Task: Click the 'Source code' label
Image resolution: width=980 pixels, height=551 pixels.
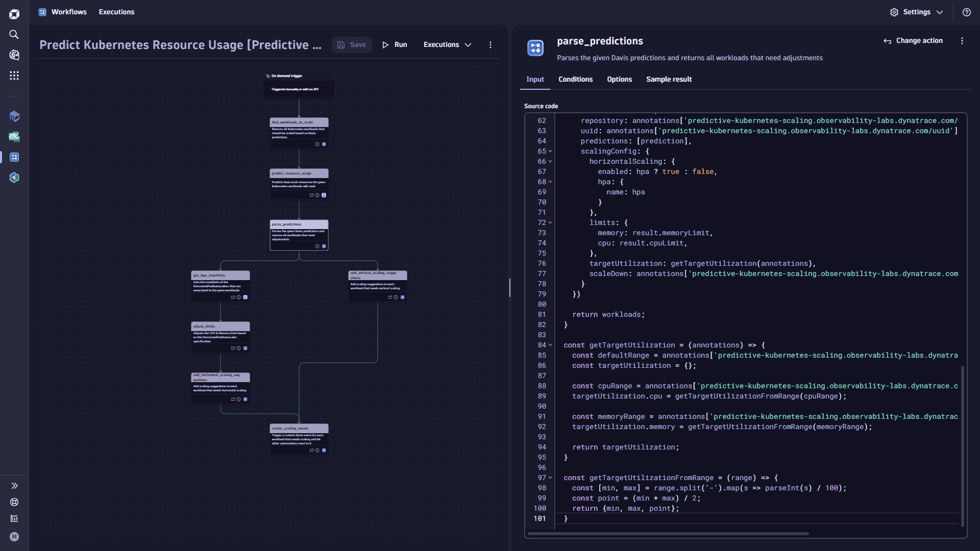Action: [541, 106]
